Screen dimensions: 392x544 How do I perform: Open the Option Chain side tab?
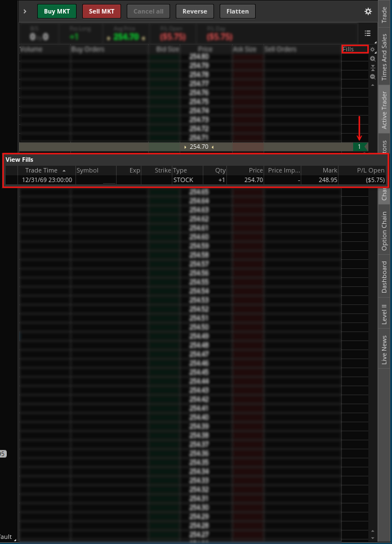[385, 231]
